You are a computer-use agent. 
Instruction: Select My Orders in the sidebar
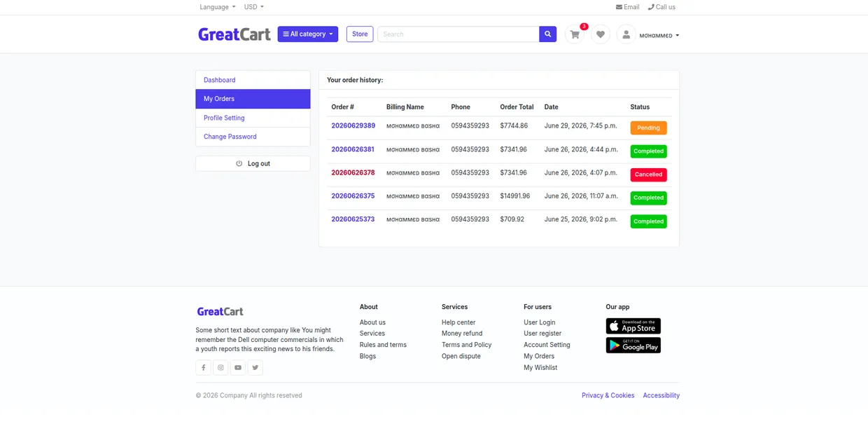click(253, 99)
